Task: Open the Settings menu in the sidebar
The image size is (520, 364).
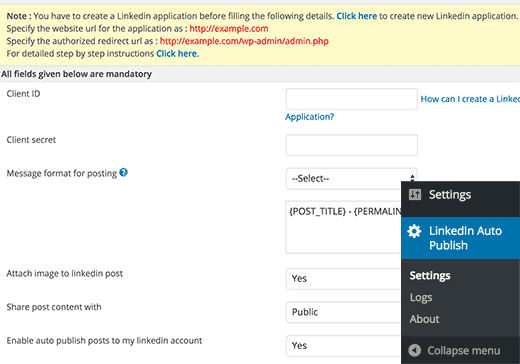Action: [x=460, y=195]
